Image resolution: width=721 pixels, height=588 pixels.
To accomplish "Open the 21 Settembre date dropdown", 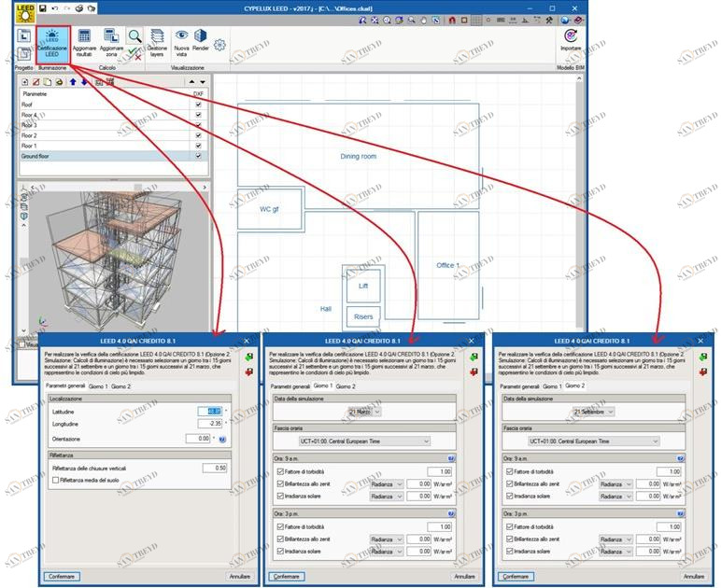I will [x=594, y=411].
